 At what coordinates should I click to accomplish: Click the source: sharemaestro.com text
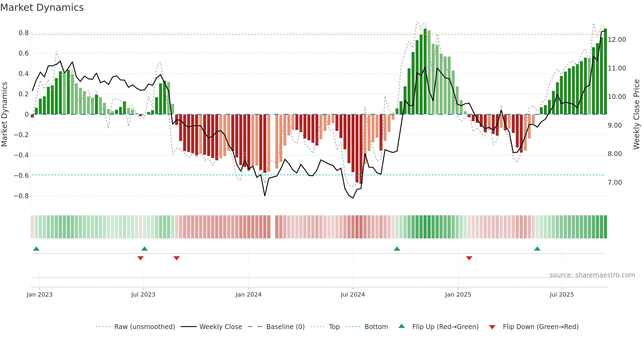coord(592,275)
